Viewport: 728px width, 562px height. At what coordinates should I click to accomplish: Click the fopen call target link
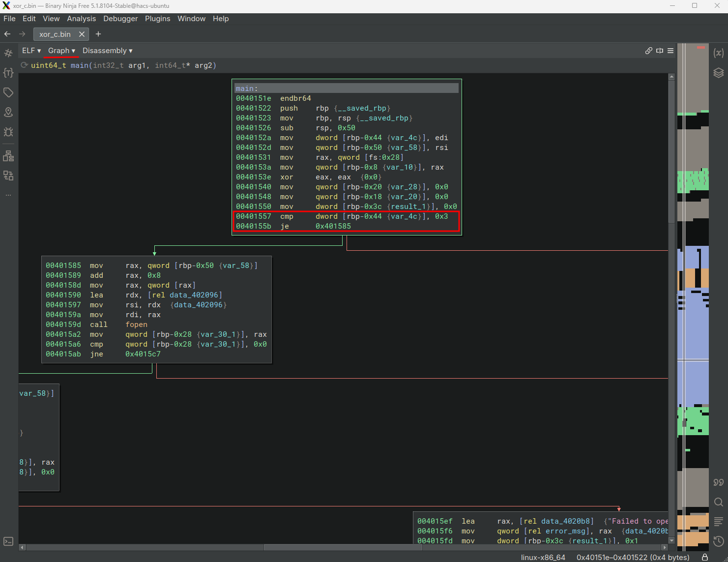coord(136,325)
